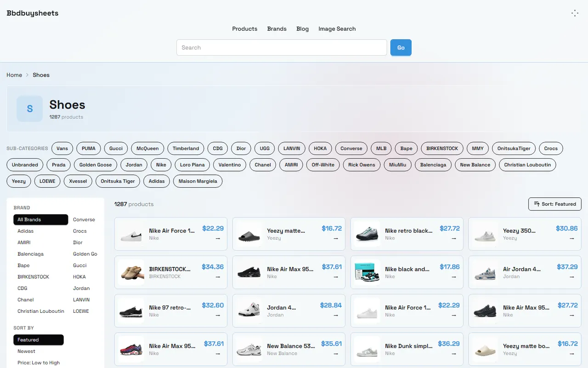The width and height of the screenshot is (588, 368).
Task: Click arrow icon on Yeezy 350 card
Action: [x=572, y=238]
